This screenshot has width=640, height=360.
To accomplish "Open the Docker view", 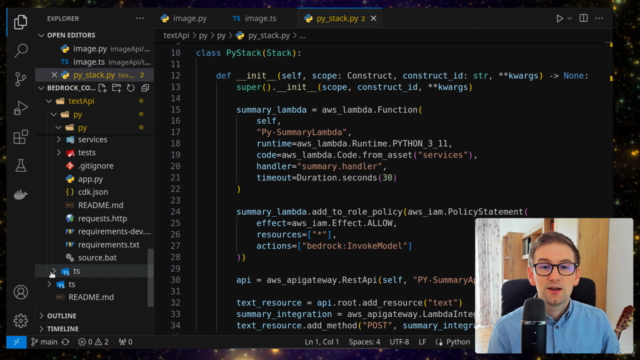I will pyautogui.click(x=20, y=195).
